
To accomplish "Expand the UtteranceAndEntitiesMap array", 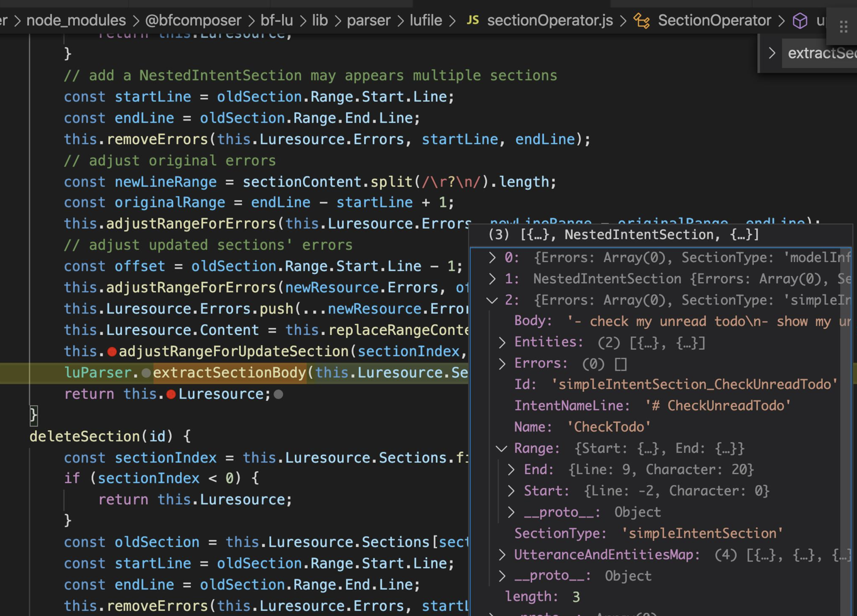I will coord(501,555).
